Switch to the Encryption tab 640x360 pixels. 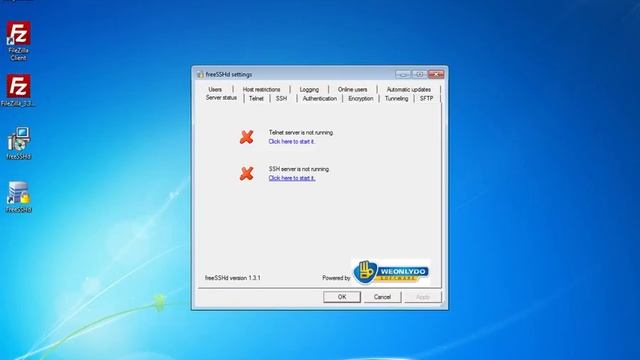(x=361, y=98)
